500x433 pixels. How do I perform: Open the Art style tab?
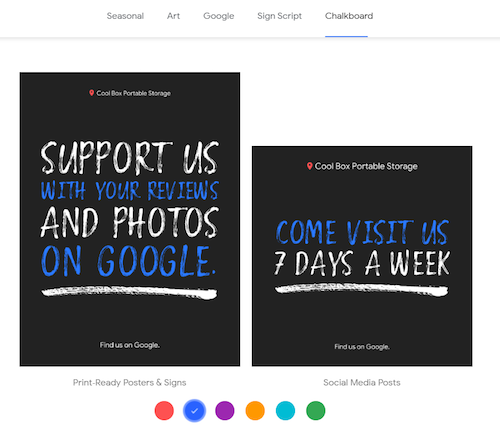(x=173, y=16)
